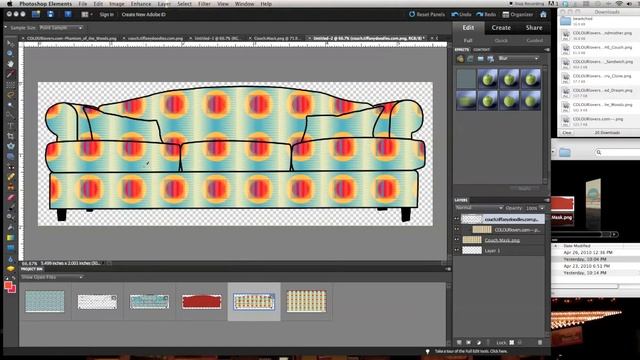Click the foreground/background color swatches
640x360 pixels.
pos(10,287)
